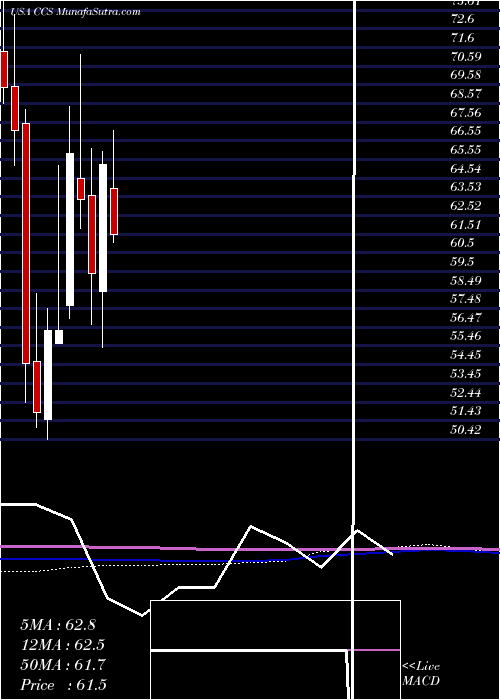
Task: Click the <<Live MACD label
Action: [421, 673]
